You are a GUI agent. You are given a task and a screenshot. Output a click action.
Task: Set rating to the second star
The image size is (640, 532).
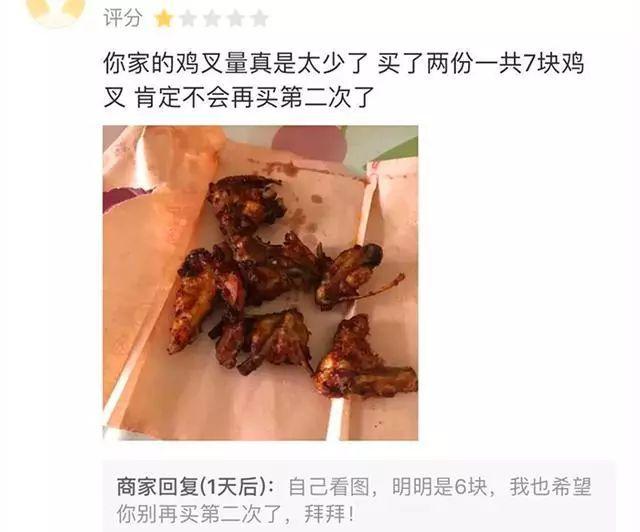click(188, 19)
